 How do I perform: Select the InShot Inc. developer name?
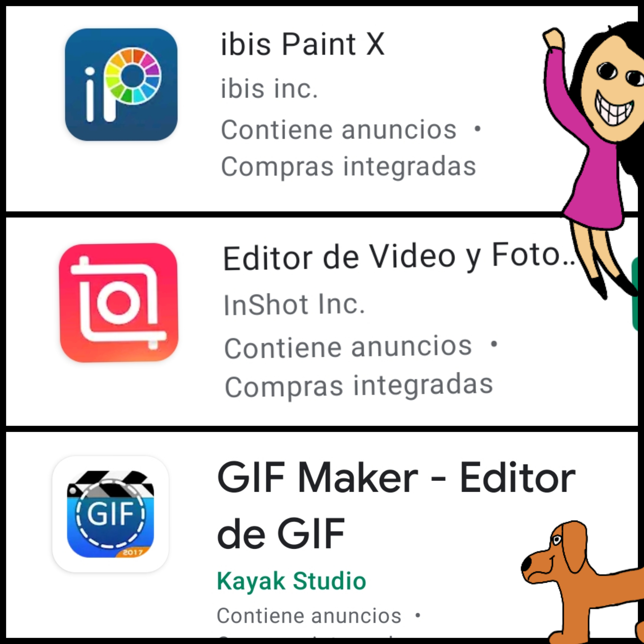point(294,304)
